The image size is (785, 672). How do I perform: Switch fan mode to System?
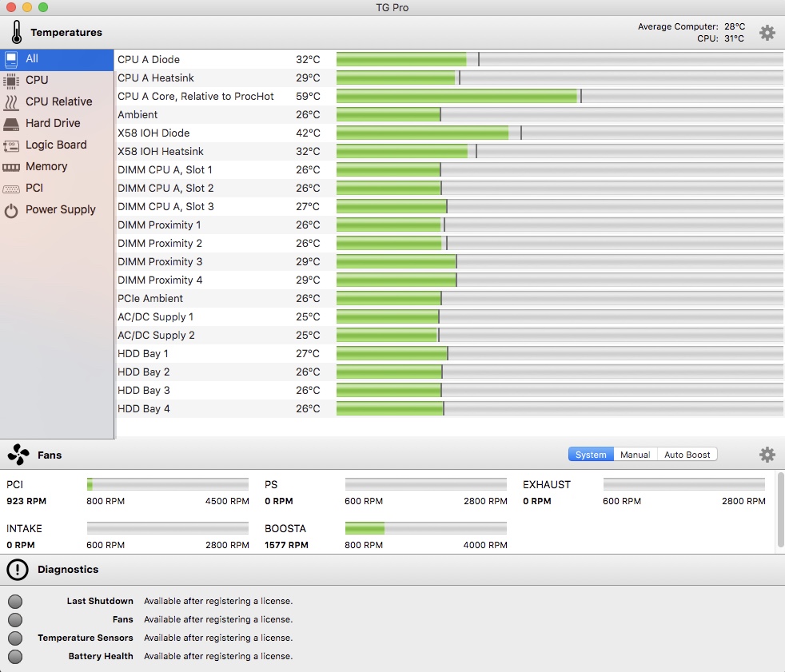591,455
